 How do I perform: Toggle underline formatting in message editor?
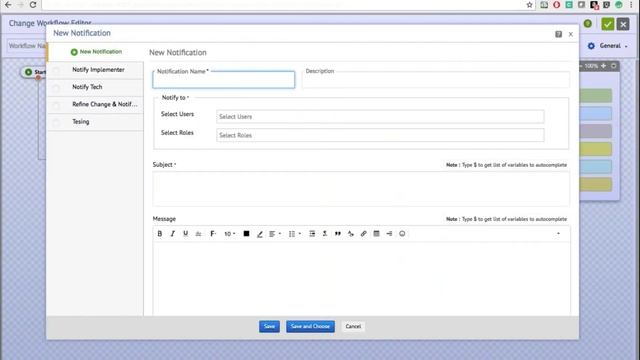pyautogui.click(x=185, y=234)
